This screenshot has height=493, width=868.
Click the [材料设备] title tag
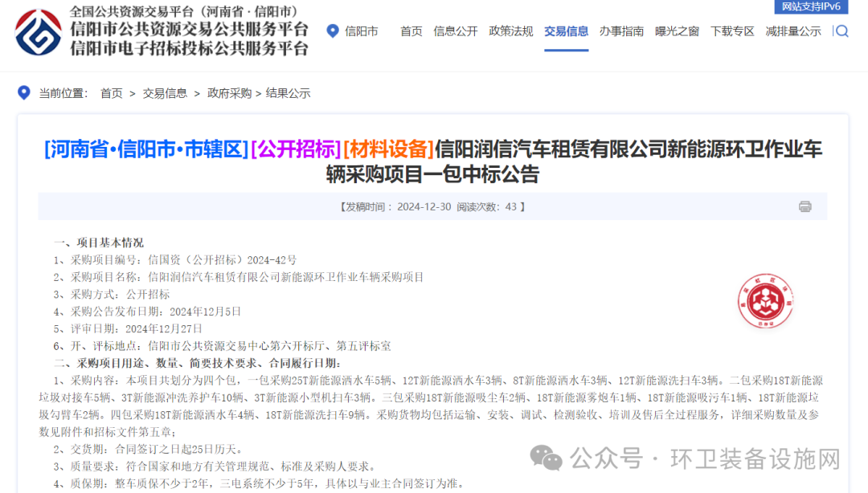tap(389, 149)
